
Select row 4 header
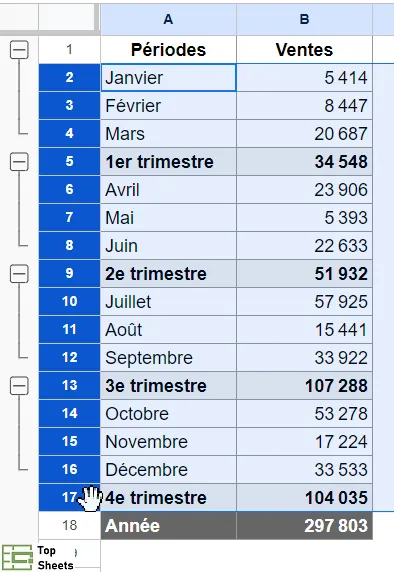tap(69, 134)
